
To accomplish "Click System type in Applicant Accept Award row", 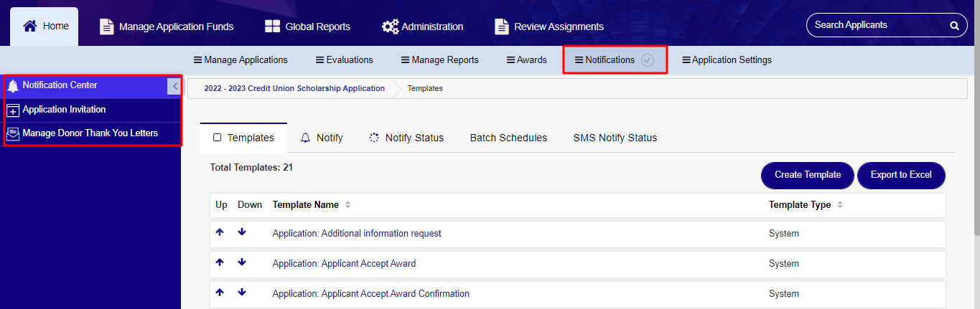I will coord(784,263).
